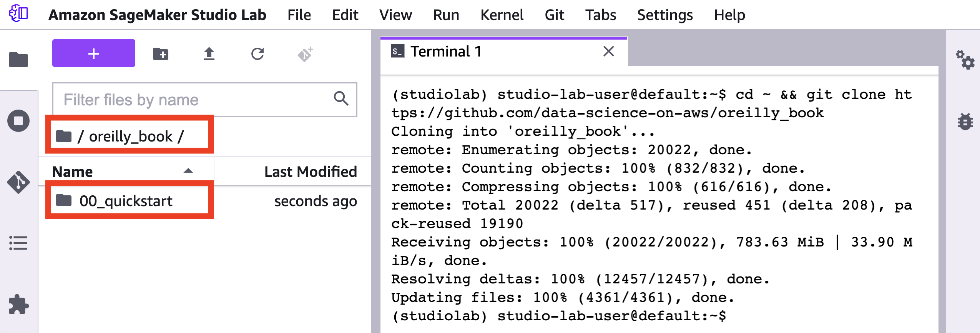
Task: Open the Git sidebar panel icon
Action: click(x=18, y=182)
